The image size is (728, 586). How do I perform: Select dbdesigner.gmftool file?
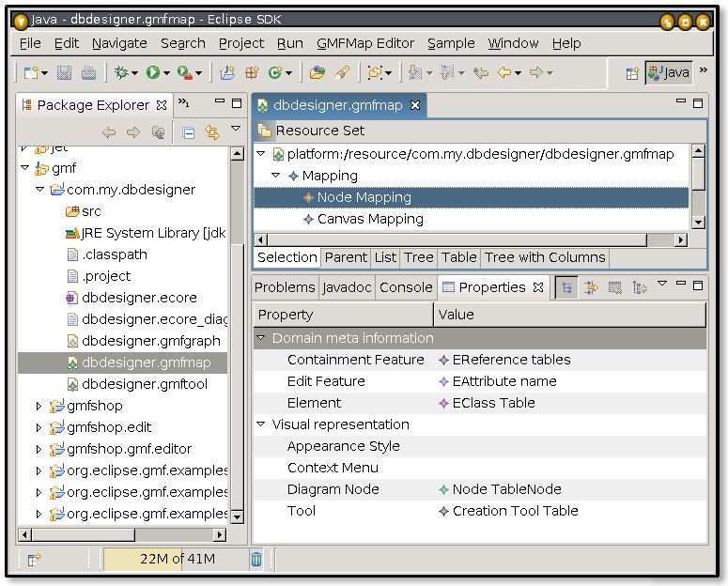(x=145, y=384)
